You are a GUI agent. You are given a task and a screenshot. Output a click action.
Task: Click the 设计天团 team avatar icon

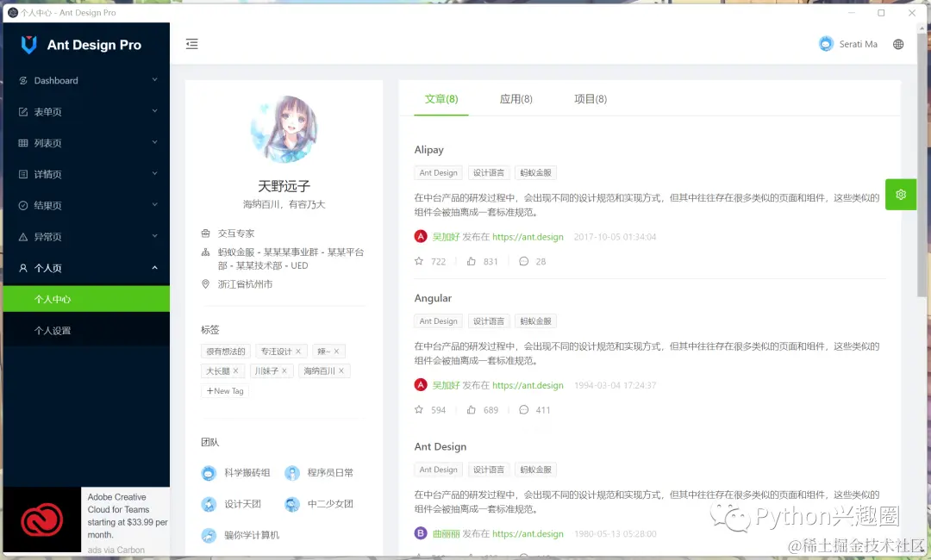coord(209,503)
